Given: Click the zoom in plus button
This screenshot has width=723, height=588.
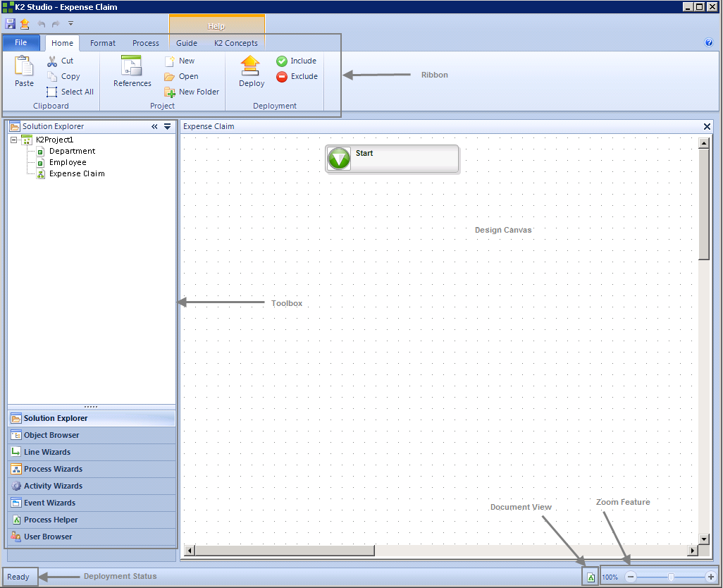Looking at the screenshot, I should (x=710, y=577).
